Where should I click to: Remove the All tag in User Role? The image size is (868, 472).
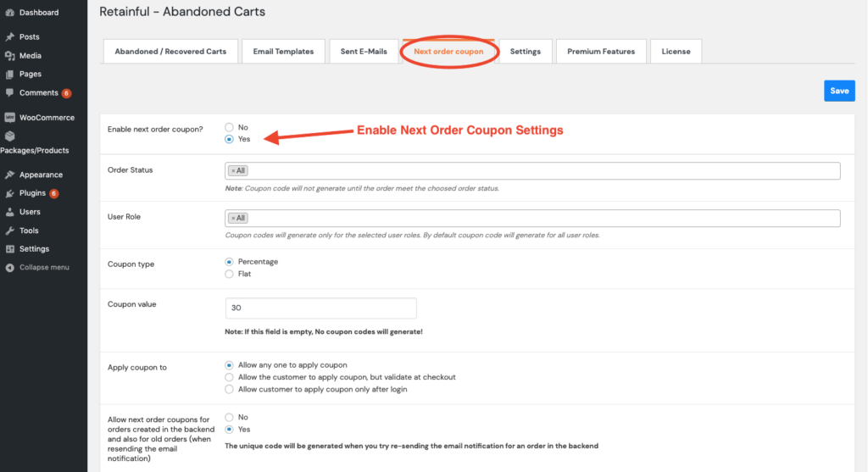[x=233, y=218]
